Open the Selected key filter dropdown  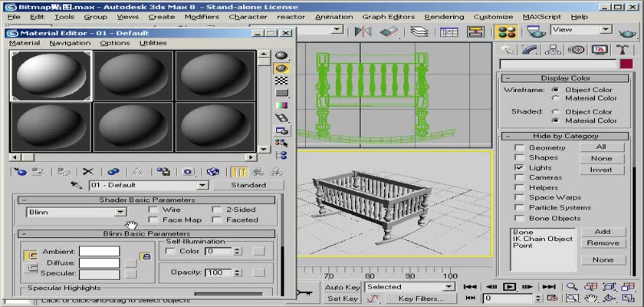[449, 287]
